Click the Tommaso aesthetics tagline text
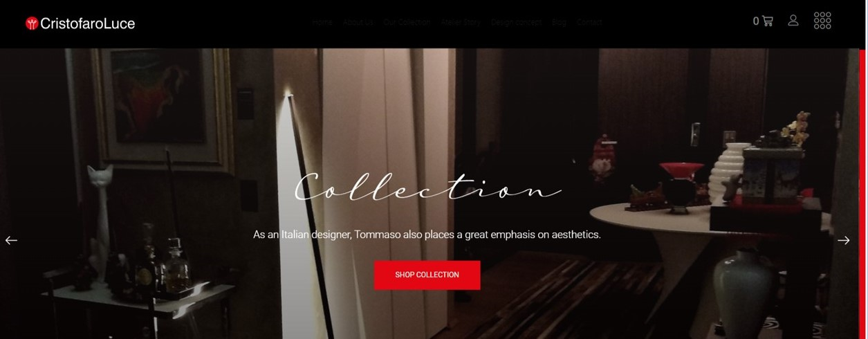Image resolution: width=868 pixels, height=339 pixels. pos(427,235)
